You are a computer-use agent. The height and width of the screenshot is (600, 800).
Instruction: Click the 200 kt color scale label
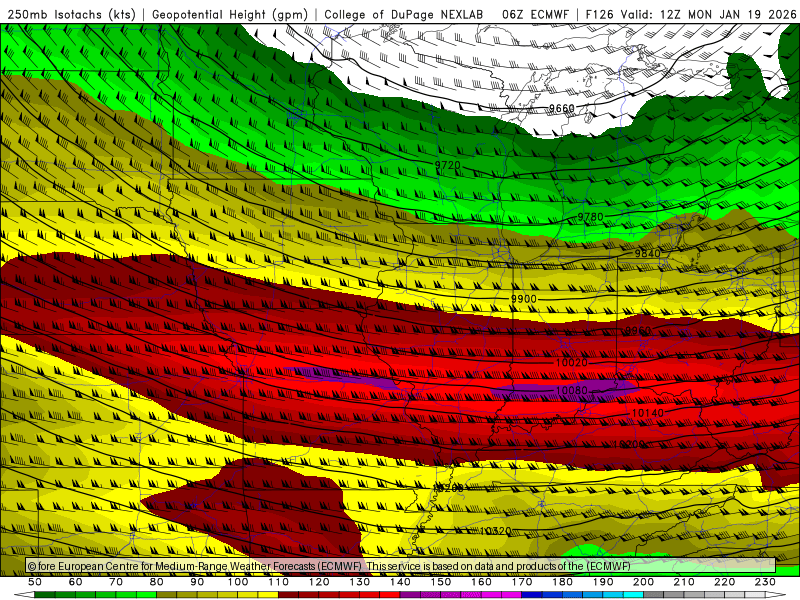(x=643, y=582)
